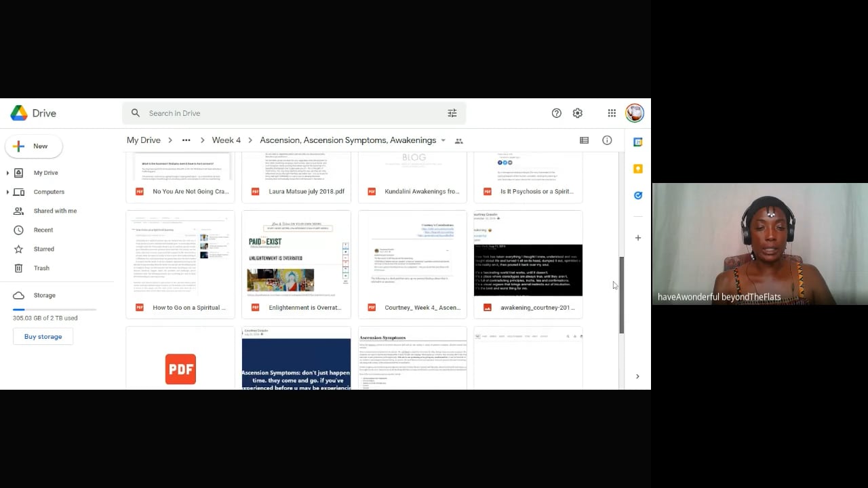
Task: Expand Computers tree arrow
Action: click(x=7, y=192)
